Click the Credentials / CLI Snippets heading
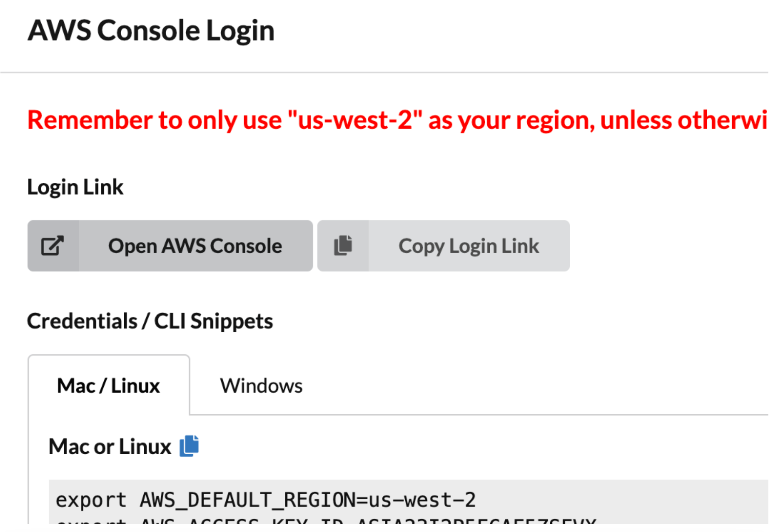Screen dimensions: 779x532 tap(150, 321)
